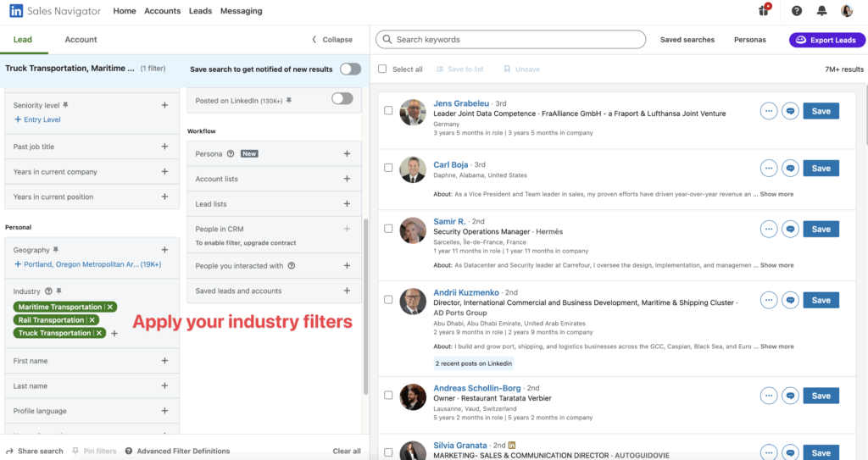Image resolution: width=868 pixels, height=460 pixels.
Task: Message Samir R. via chat icon
Action: 790,230
